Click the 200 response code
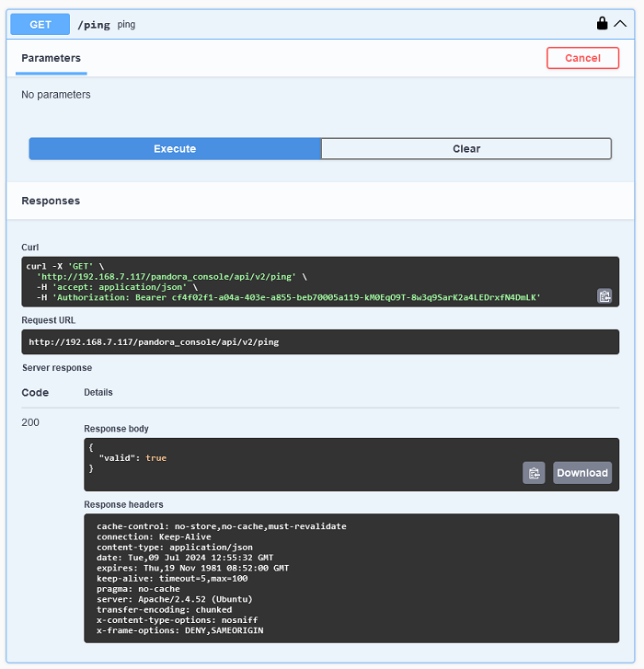Image resolution: width=644 pixels, height=669 pixels. 30,422
